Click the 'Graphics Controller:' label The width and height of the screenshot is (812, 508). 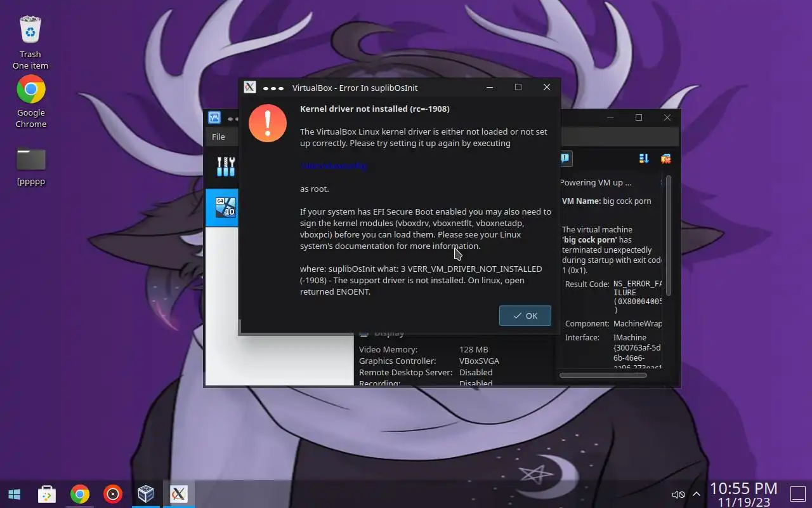pos(397,361)
